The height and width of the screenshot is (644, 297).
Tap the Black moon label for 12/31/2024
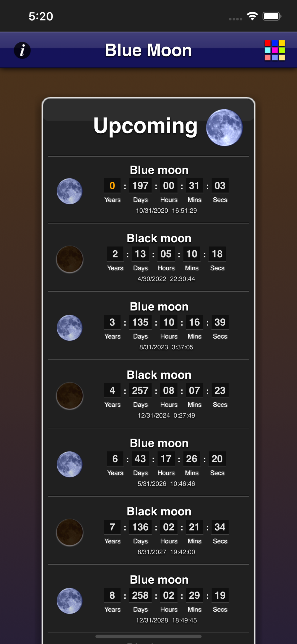click(159, 375)
